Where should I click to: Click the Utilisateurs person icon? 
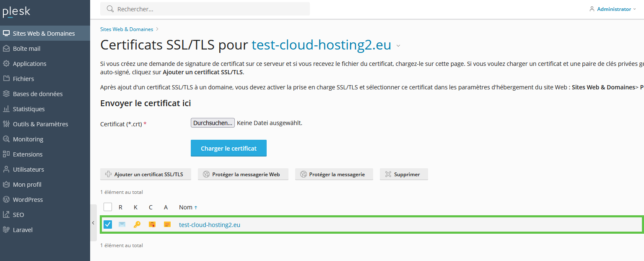click(6, 169)
